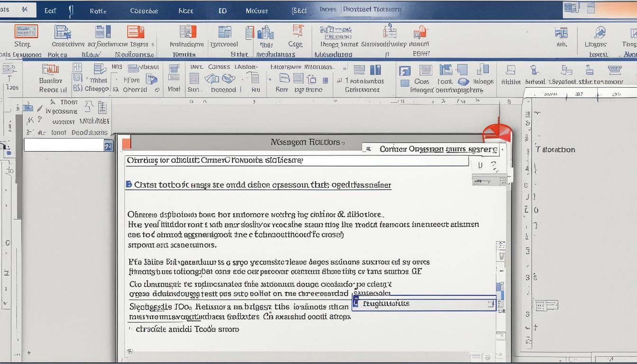Click the icon above the "Lloyess" label
Image resolution: width=637 pixels, height=364 pixels.
600,33
